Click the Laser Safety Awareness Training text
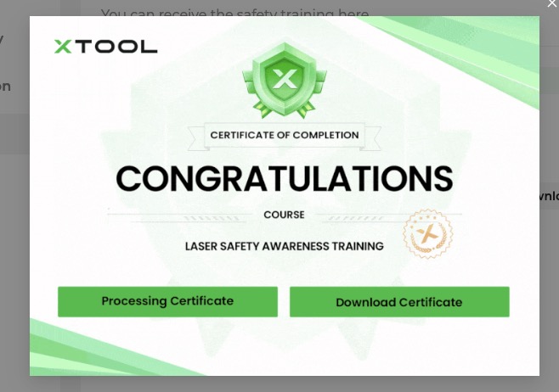559x392 pixels. click(x=284, y=246)
